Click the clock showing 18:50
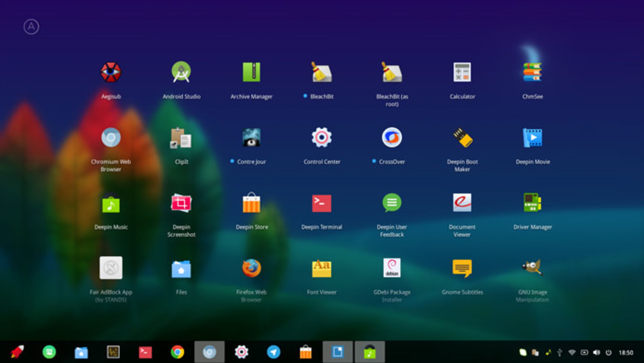This screenshot has width=644, height=363. point(626,352)
